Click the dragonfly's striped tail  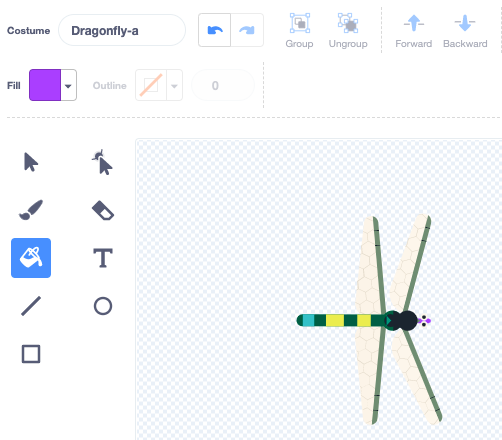[x=340, y=320]
